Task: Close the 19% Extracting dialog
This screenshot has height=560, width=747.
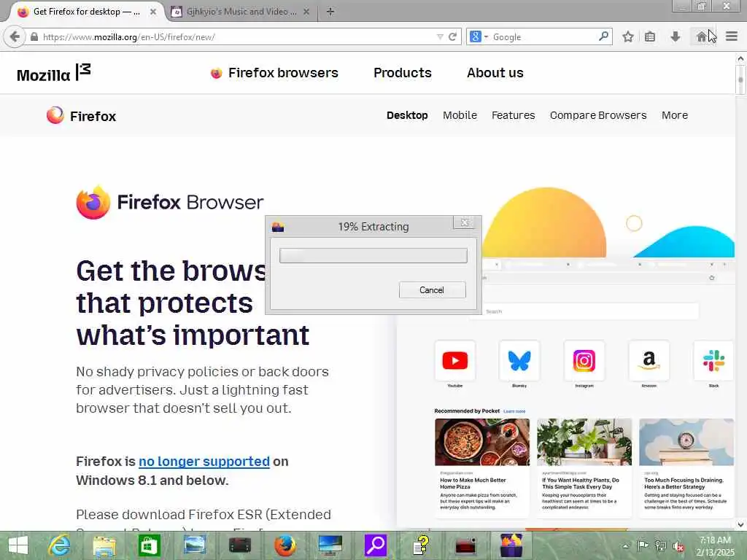Action: pyautogui.click(x=465, y=222)
